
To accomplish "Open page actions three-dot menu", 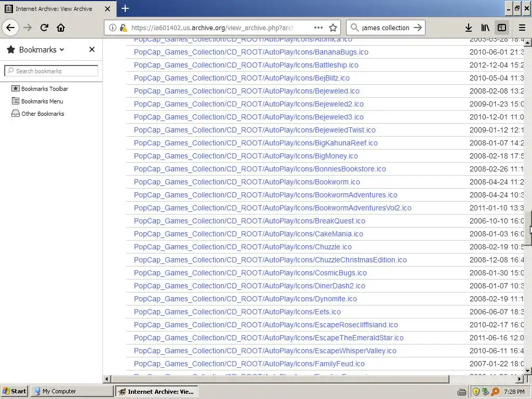I will (x=318, y=28).
